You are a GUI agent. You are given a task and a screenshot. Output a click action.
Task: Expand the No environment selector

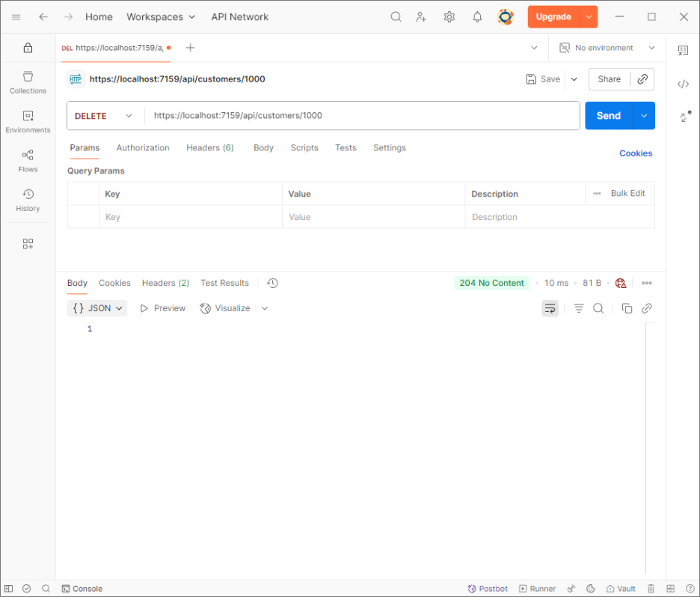(607, 48)
